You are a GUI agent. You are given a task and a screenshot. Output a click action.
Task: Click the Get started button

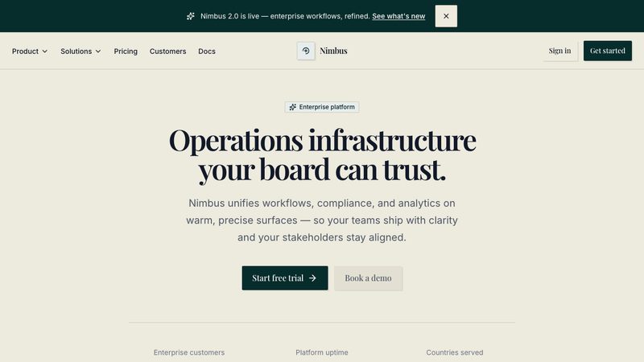point(608,51)
